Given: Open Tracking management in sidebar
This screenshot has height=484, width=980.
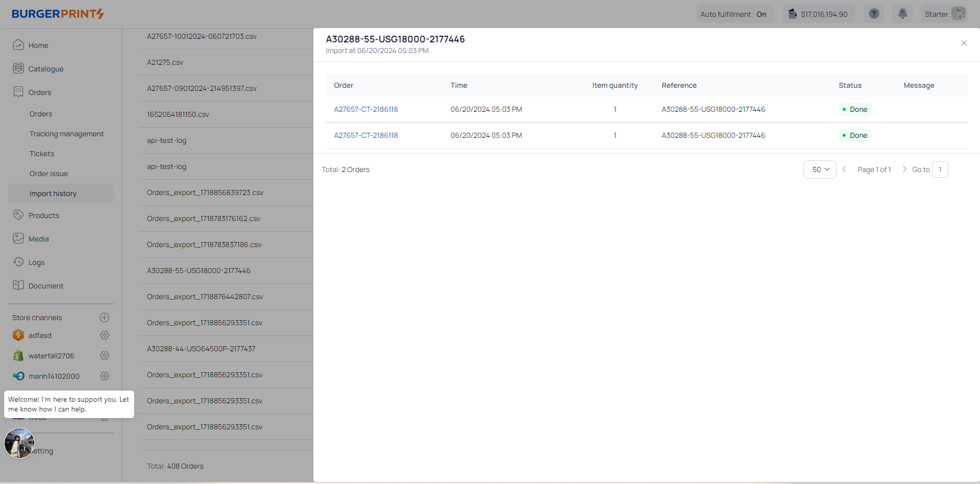Looking at the screenshot, I should (x=66, y=134).
